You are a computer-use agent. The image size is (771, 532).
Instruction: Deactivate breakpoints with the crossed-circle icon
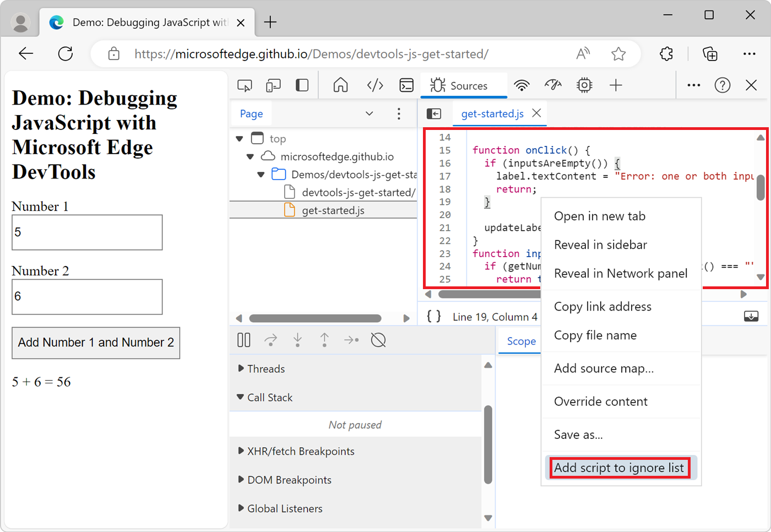point(378,340)
